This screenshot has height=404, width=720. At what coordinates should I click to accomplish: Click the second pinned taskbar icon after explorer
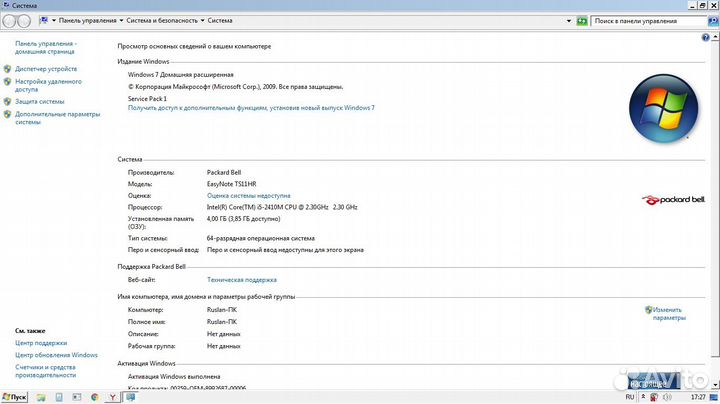(59, 397)
